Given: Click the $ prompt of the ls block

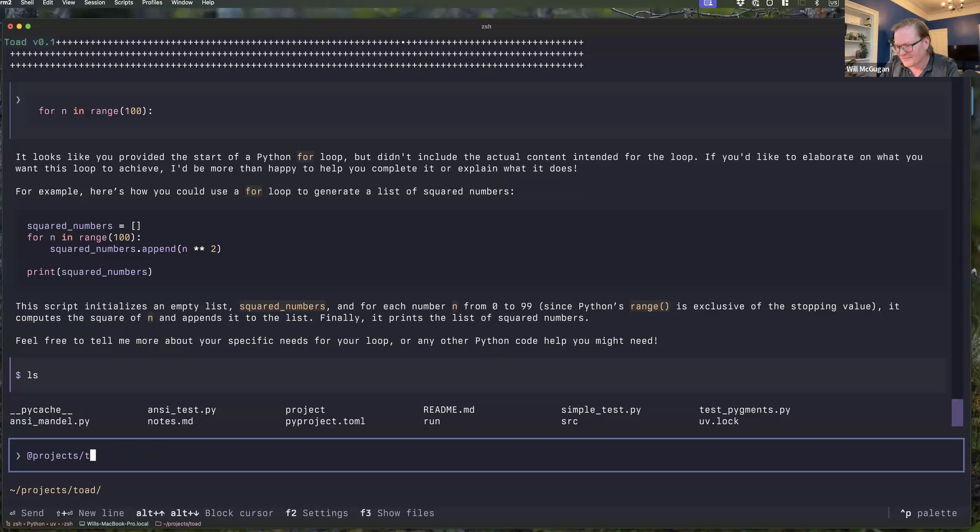Looking at the screenshot, I should tap(18, 375).
